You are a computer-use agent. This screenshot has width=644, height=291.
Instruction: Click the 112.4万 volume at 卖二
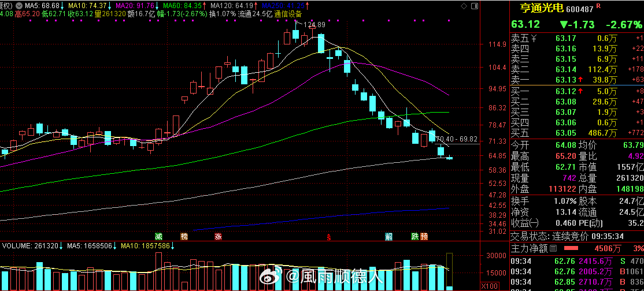[602, 69]
